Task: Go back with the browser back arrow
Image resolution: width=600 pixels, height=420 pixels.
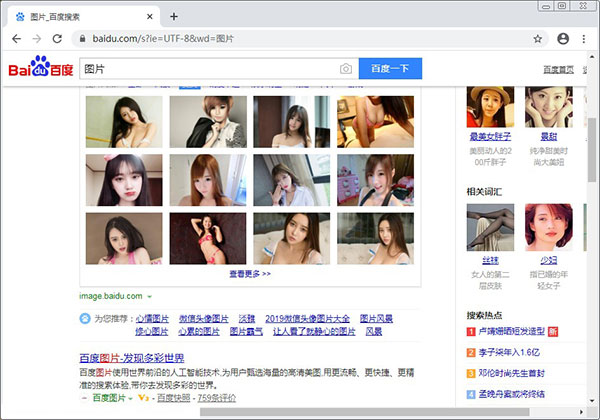Action: coord(16,39)
